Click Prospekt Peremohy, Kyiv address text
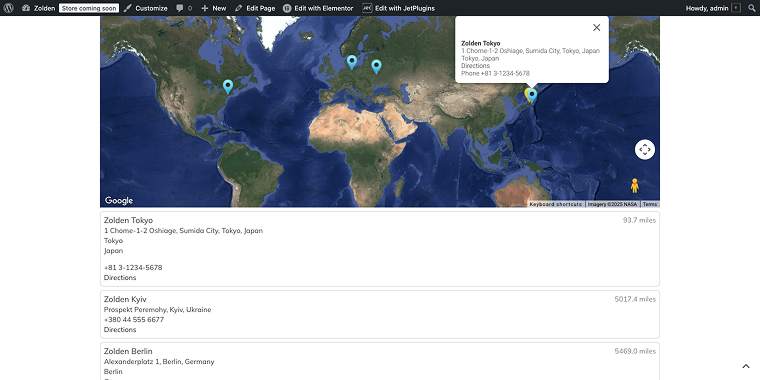The width and height of the screenshot is (760, 380). tap(158, 310)
